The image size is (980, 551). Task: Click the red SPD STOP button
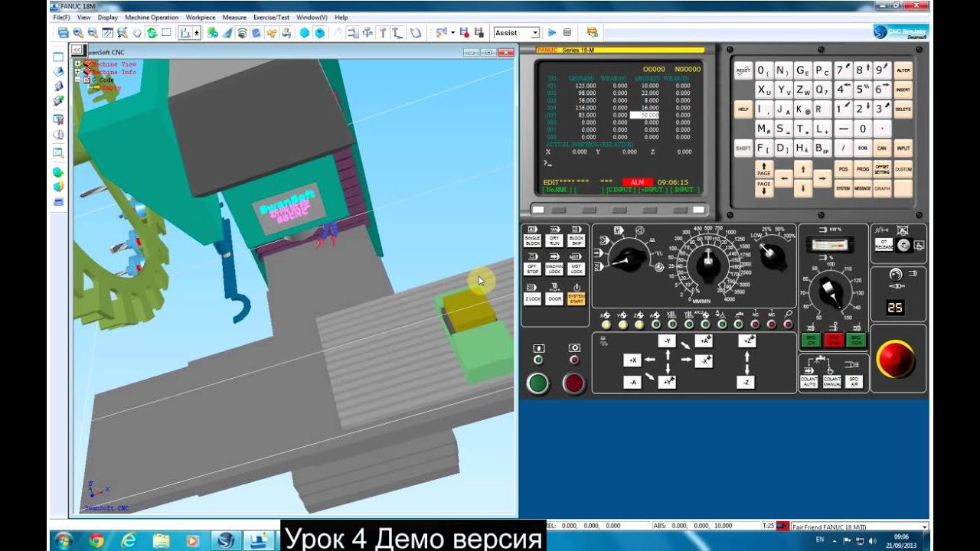coord(834,340)
